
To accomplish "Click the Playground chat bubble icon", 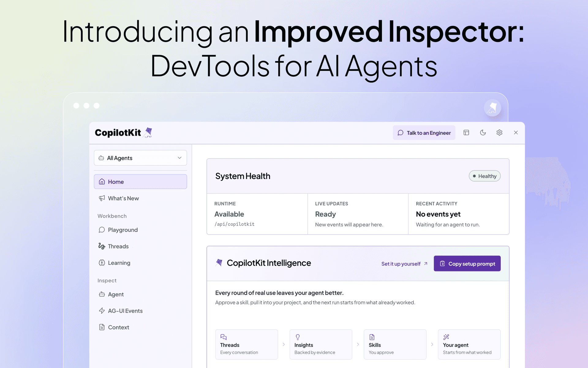I will tap(102, 230).
